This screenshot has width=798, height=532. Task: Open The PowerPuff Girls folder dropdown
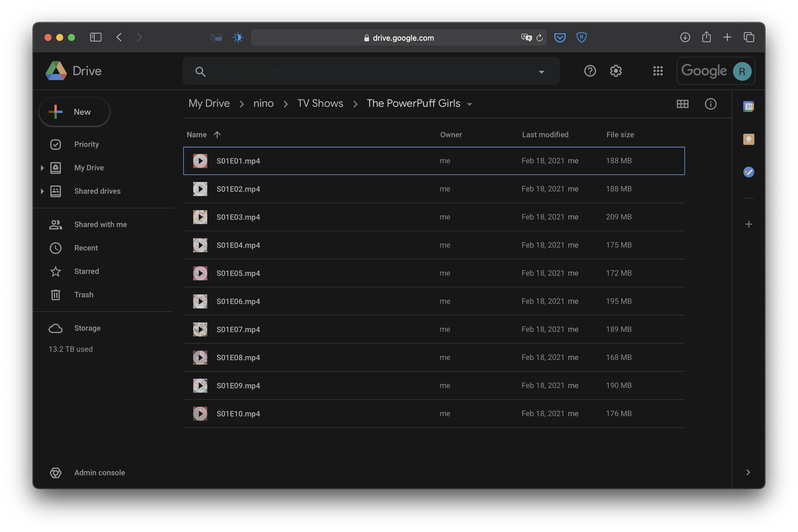470,104
